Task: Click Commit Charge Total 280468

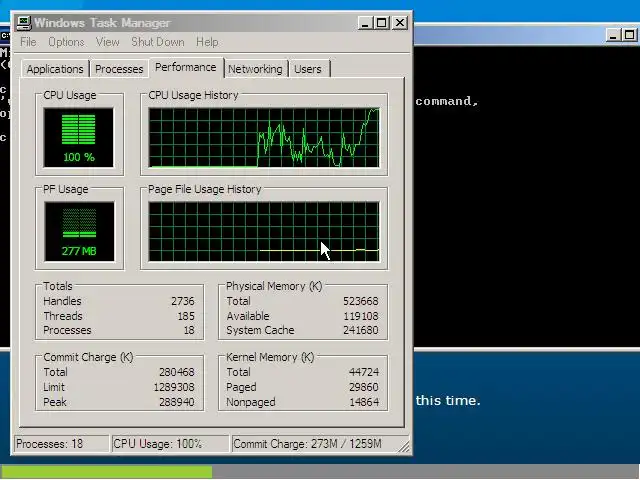Action: [x=177, y=372]
